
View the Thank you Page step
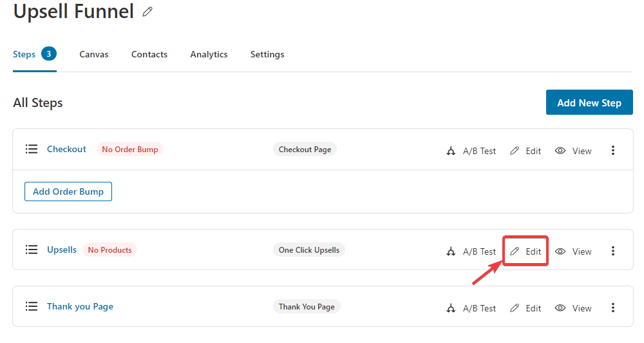coord(573,308)
